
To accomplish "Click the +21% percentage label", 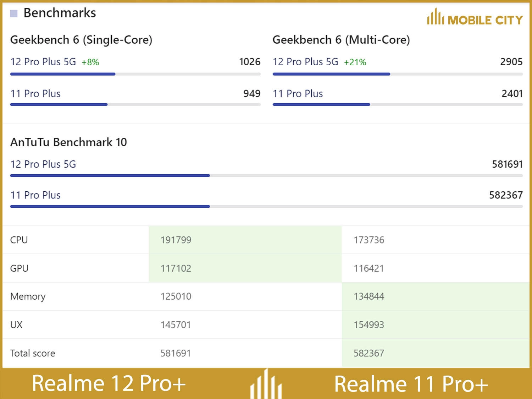I will [x=355, y=62].
